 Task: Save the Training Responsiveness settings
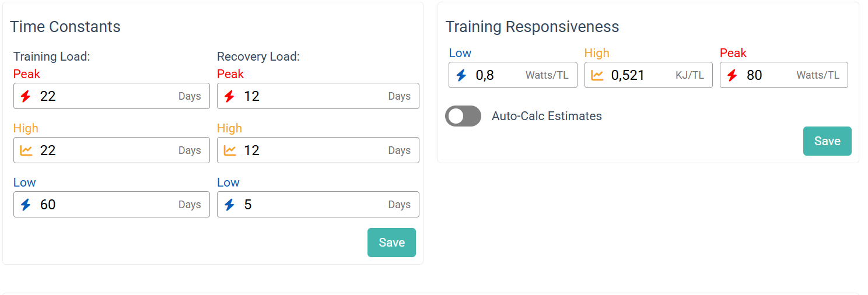[x=827, y=141]
